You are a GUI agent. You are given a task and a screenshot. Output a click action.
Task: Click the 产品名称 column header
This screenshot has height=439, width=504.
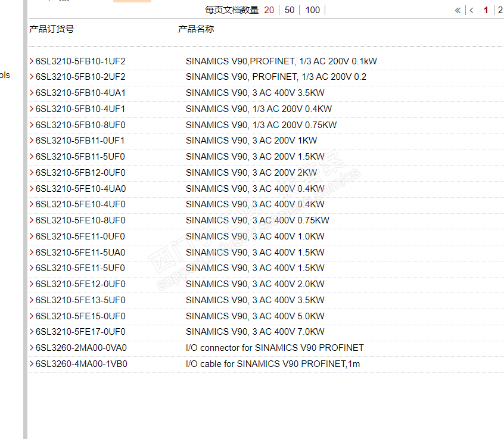196,29
